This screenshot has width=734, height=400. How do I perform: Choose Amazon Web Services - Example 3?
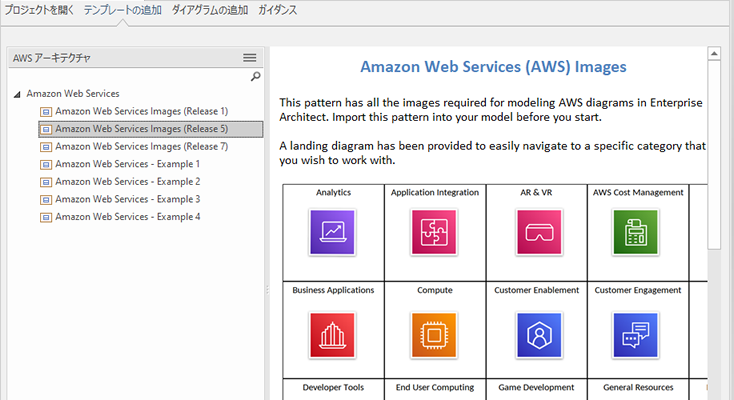(x=127, y=200)
